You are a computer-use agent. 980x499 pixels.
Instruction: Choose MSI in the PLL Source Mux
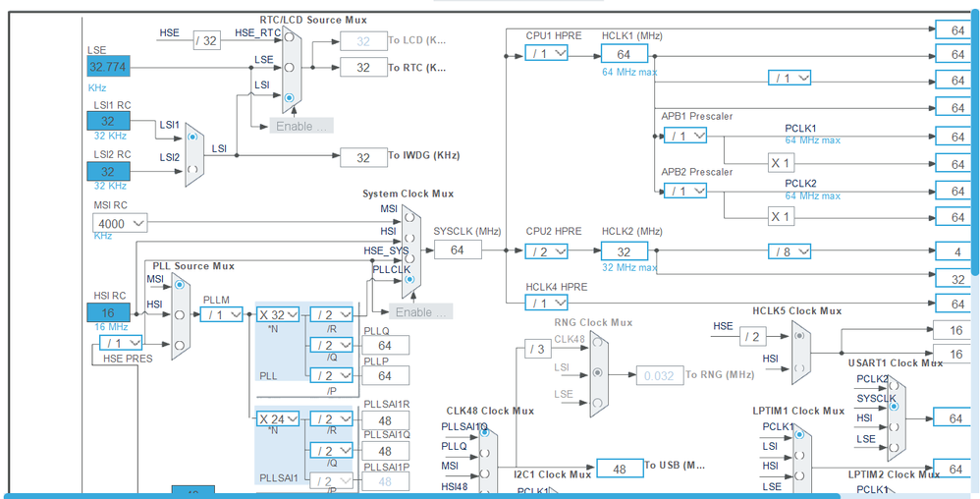pos(180,285)
